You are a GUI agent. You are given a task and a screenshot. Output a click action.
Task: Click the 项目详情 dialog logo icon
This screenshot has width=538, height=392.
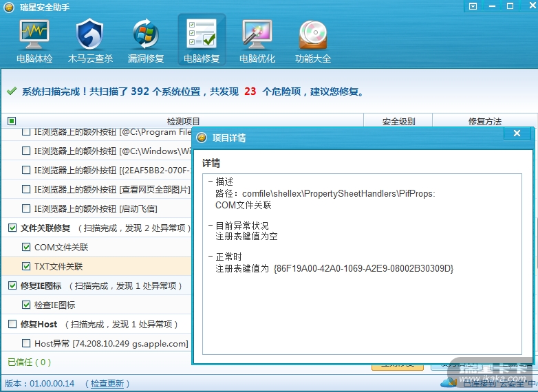tap(202, 138)
